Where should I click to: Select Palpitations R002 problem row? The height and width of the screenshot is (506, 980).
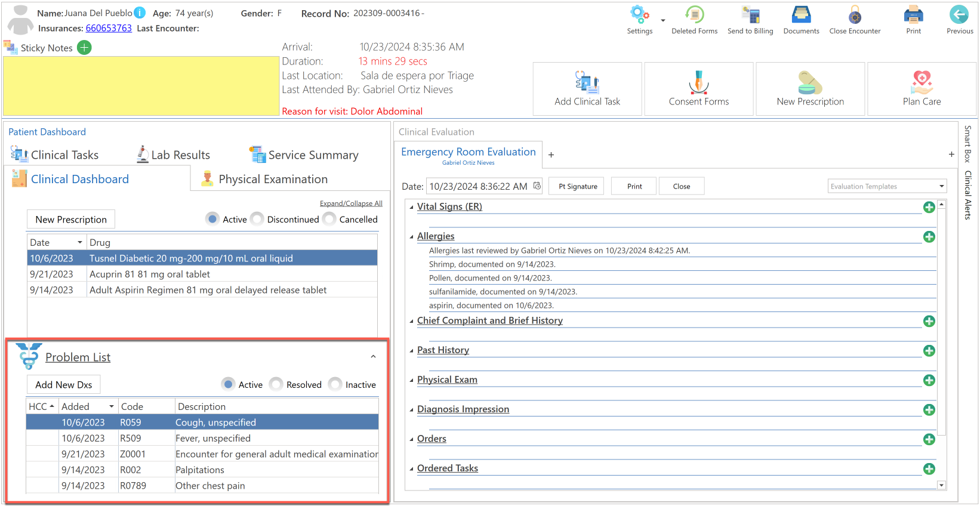(x=202, y=470)
